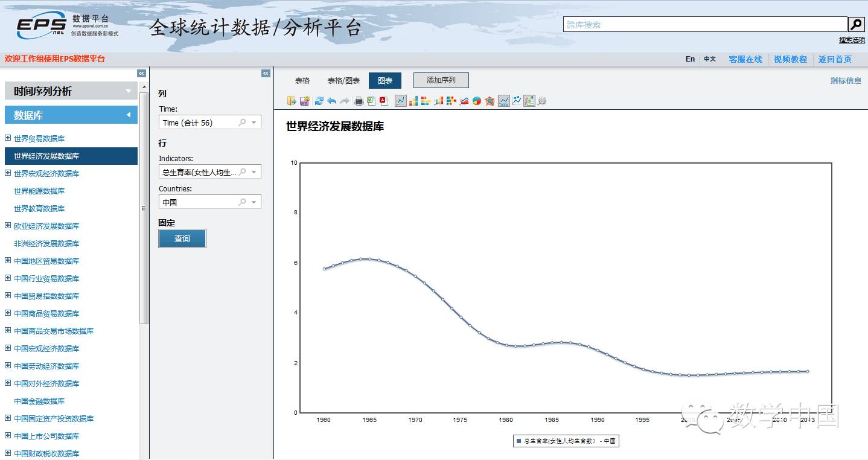Image resolution: width=868 pixels, height=460 pixels.
Task: Open the Time dropdown
Action: (254, 123)
